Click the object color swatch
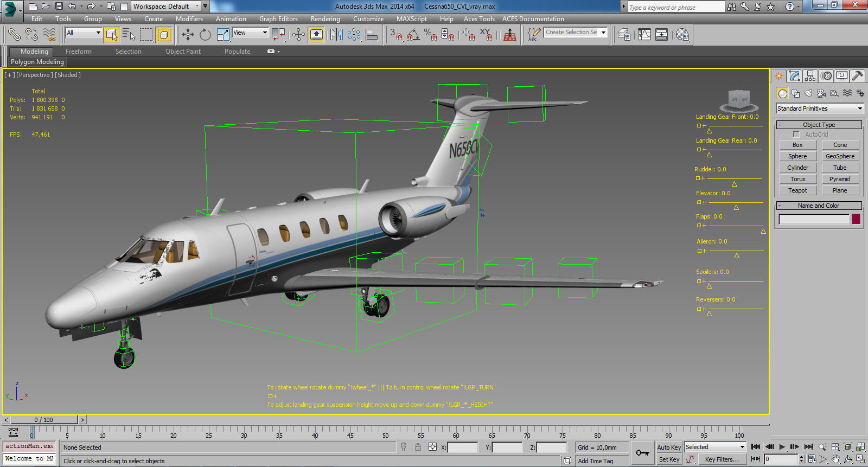 point(856,219)
